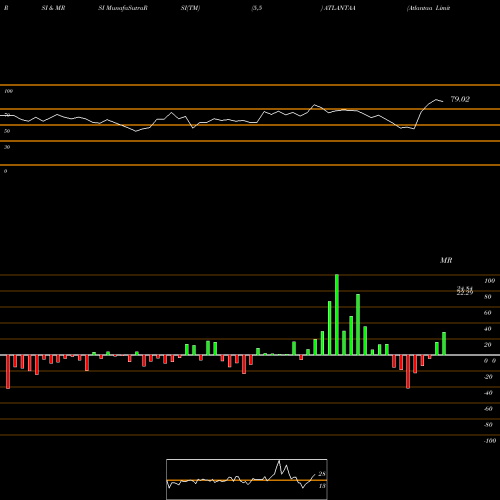Click the RSI axis label 100 on left

(x=8, y=91)
